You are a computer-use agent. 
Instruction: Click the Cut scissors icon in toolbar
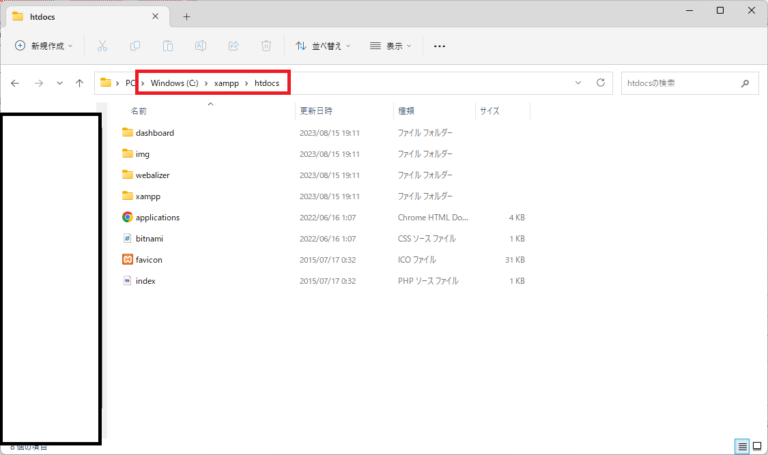pos(102,46)
